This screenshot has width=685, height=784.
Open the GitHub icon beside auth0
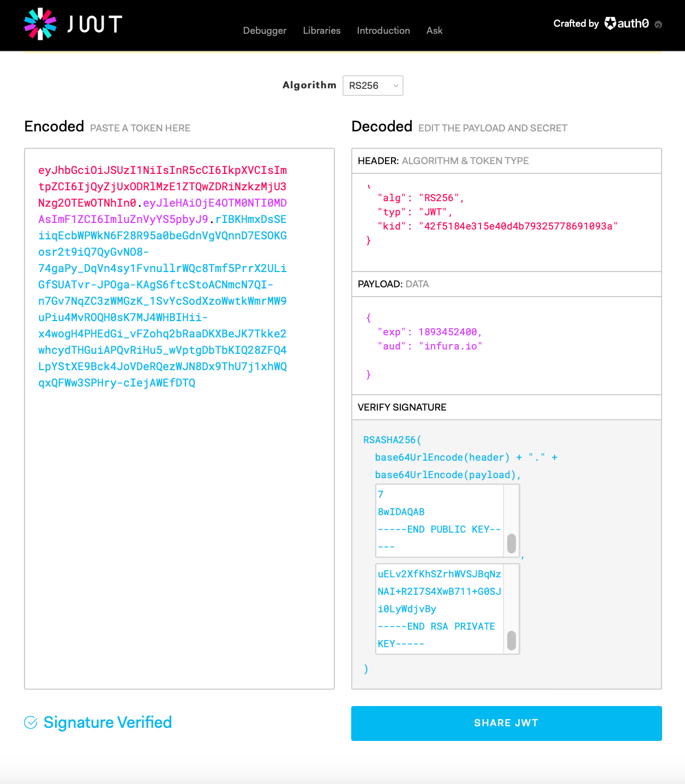658,25
